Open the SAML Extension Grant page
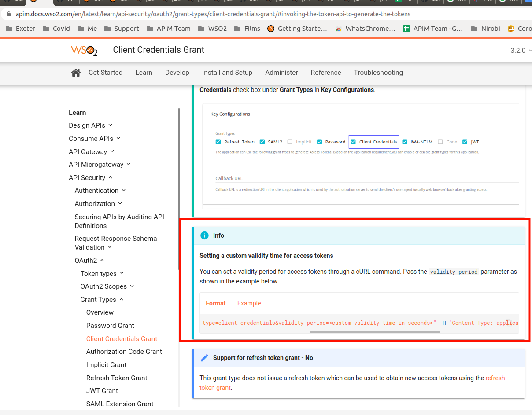 120,404
